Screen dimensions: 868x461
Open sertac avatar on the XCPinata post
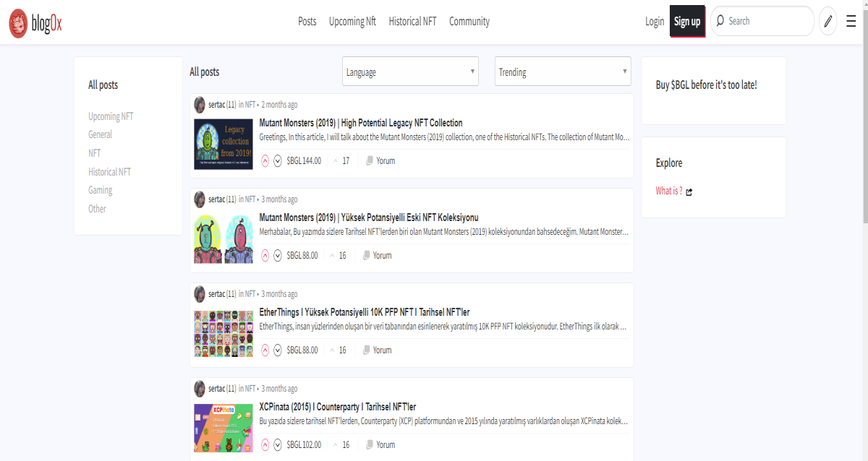[200, 389]
